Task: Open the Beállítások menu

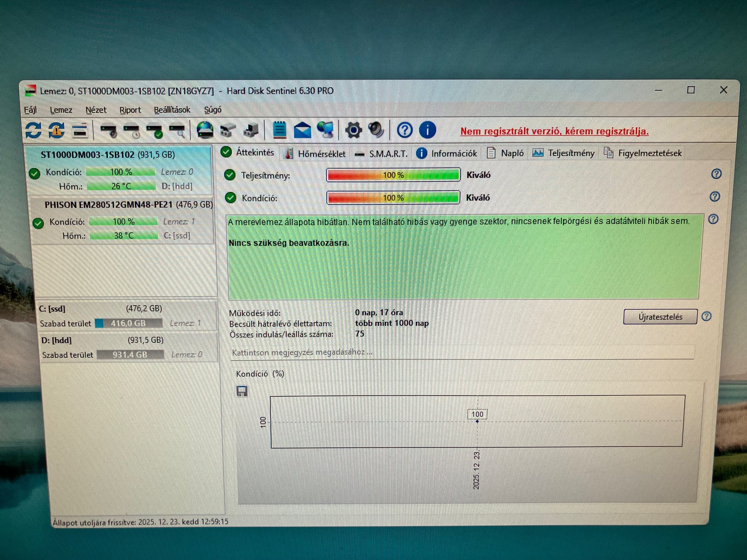Action: [172, 110]
